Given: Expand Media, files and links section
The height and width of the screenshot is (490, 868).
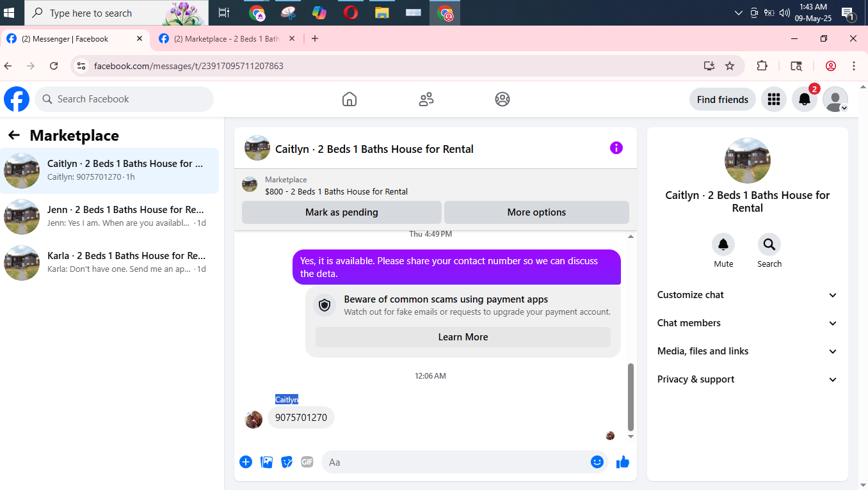Looking at the screenshot, I should point(748,351).
